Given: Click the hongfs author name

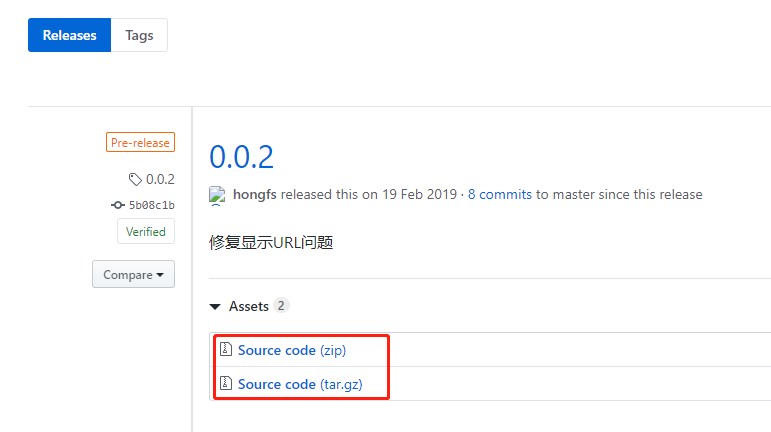Looking at the screenshot, I should (x=255, y=195).
